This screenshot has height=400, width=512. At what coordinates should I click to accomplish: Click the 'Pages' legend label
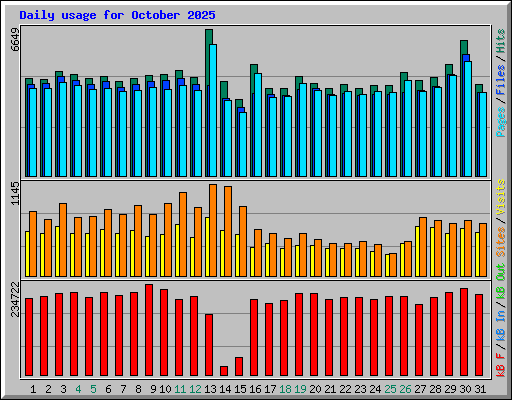click(x=501, y=122)
